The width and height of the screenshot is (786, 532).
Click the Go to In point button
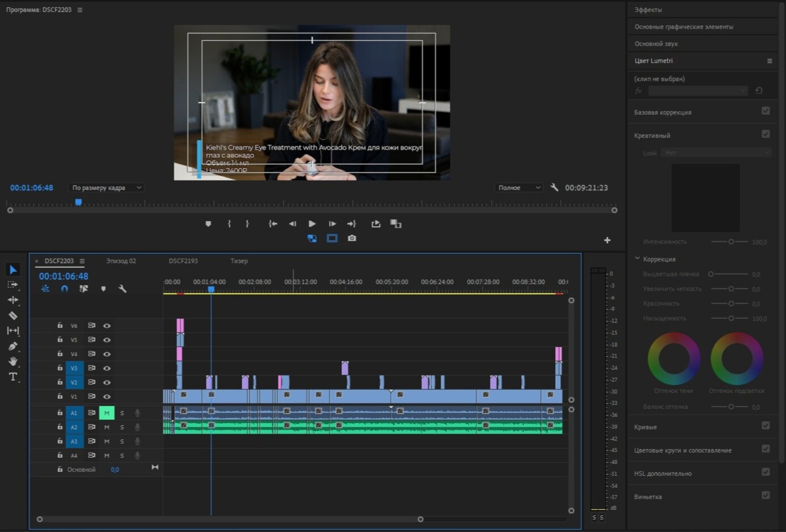point(273,224)
